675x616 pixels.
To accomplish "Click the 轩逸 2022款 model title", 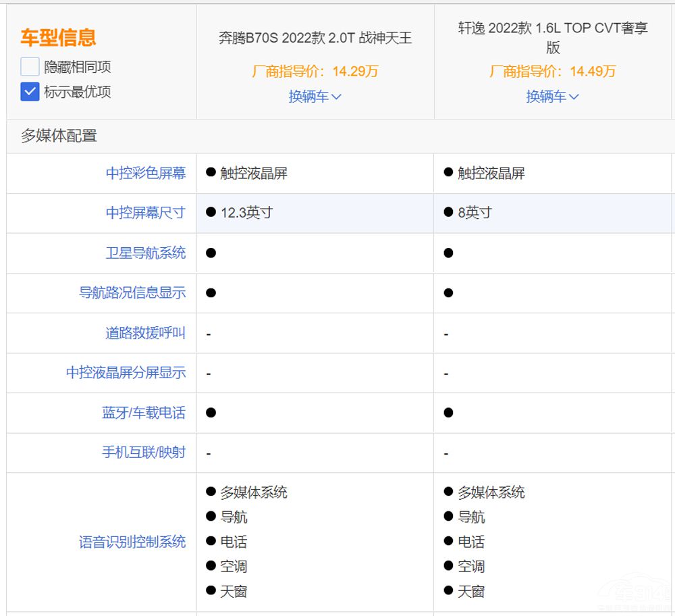I will [553, 38].
